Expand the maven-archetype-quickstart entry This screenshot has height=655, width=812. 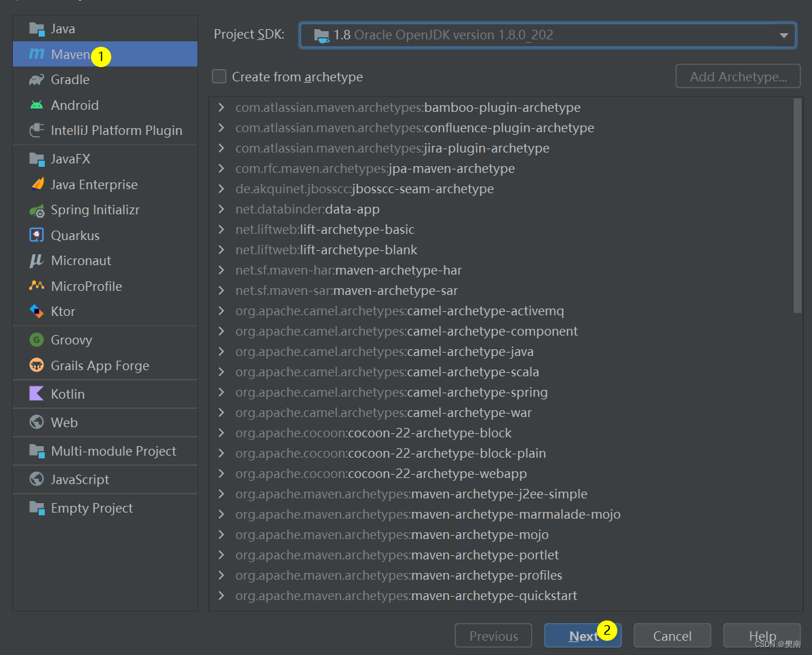tap(222, 595)
